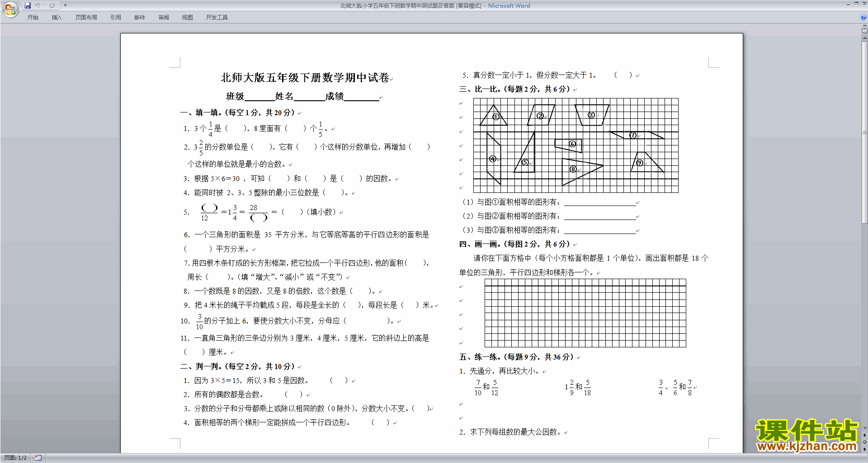Click the text 求下列每组数的最大公因数
Image resolution: width=868 pixels, height=463 pixels.
click(x=515, y=432)
